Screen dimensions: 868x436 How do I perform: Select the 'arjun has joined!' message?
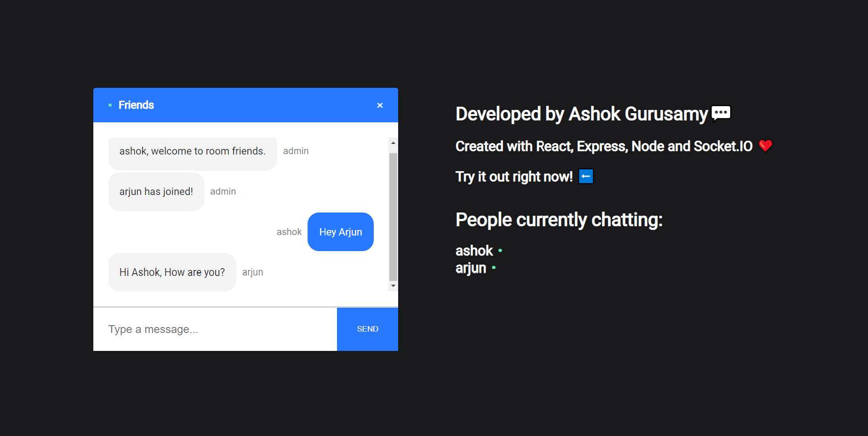point(156,192)
